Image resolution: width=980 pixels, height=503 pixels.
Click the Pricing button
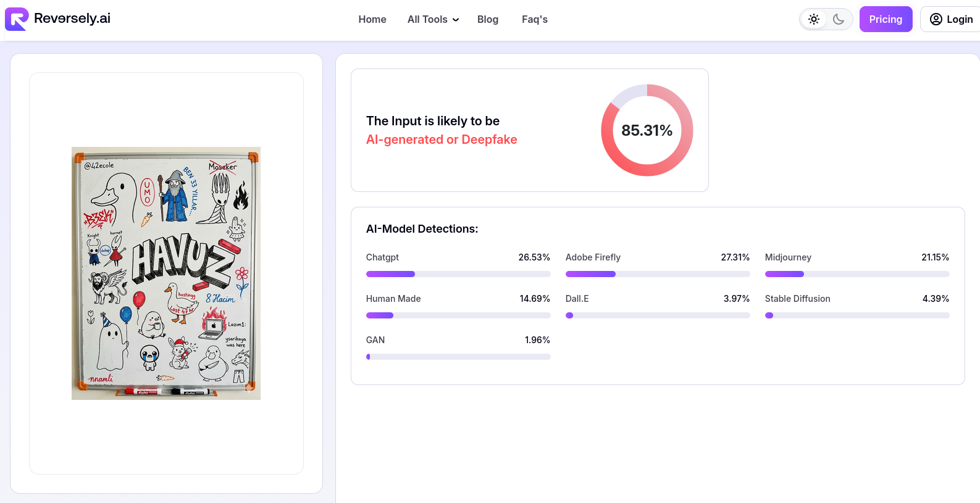[885, 19]
